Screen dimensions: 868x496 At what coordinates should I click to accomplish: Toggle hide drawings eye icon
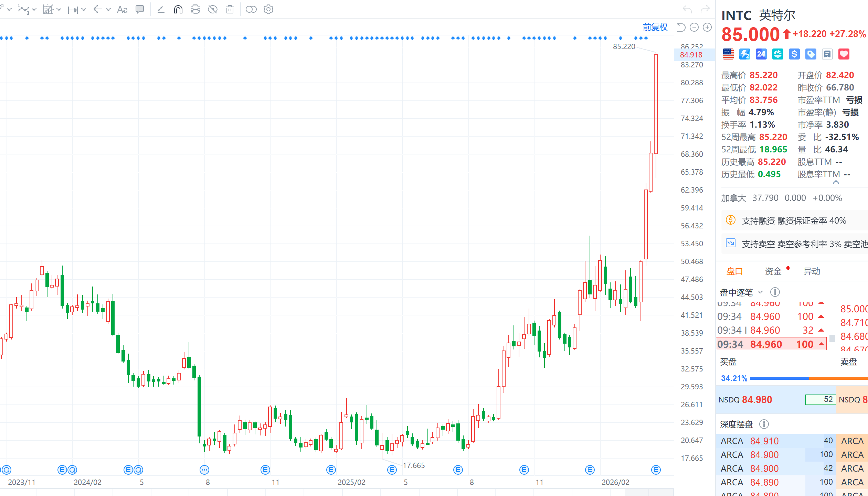click(x=213, y=9)
